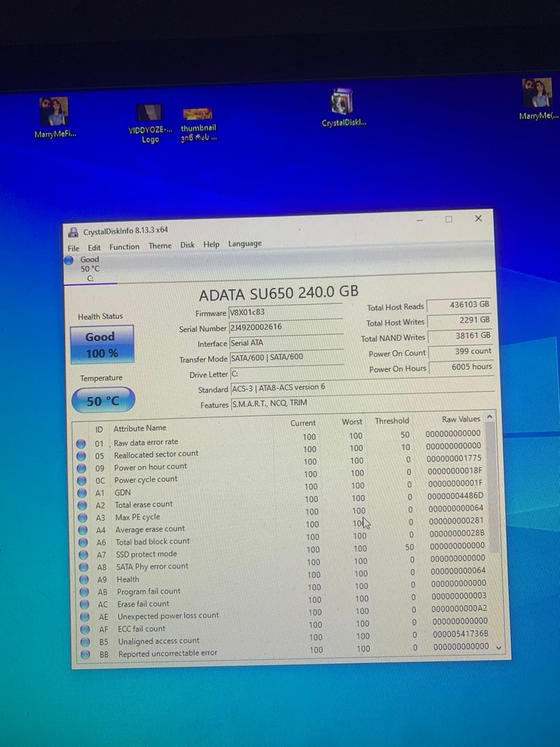Click the Transfer Mode field SATA/600

[x=287, y=357]
